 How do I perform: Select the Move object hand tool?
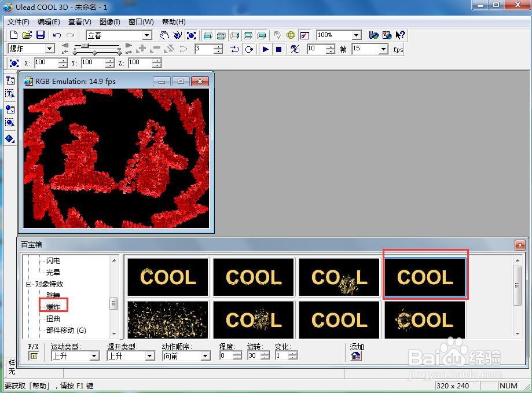tap(164, 35)
